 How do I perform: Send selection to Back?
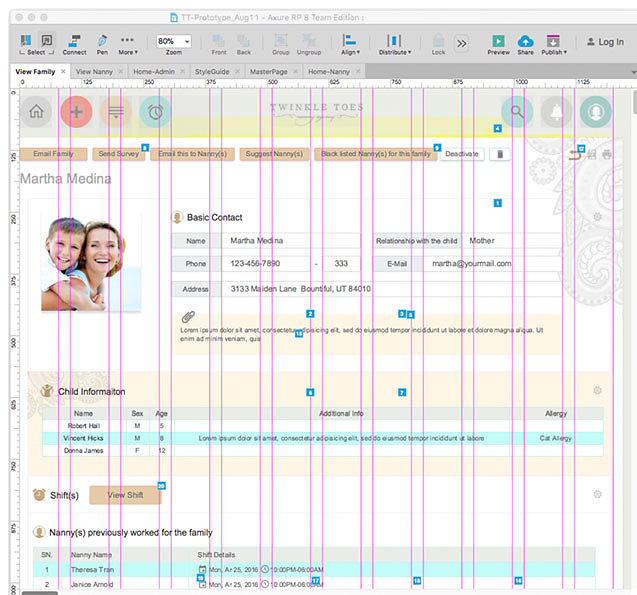(244, 44)
